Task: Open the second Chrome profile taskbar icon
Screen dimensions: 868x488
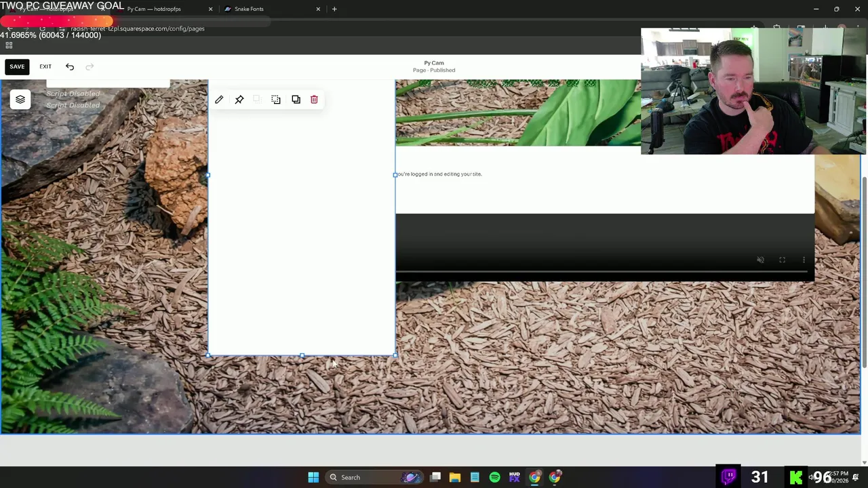Action: click(555, 477)
